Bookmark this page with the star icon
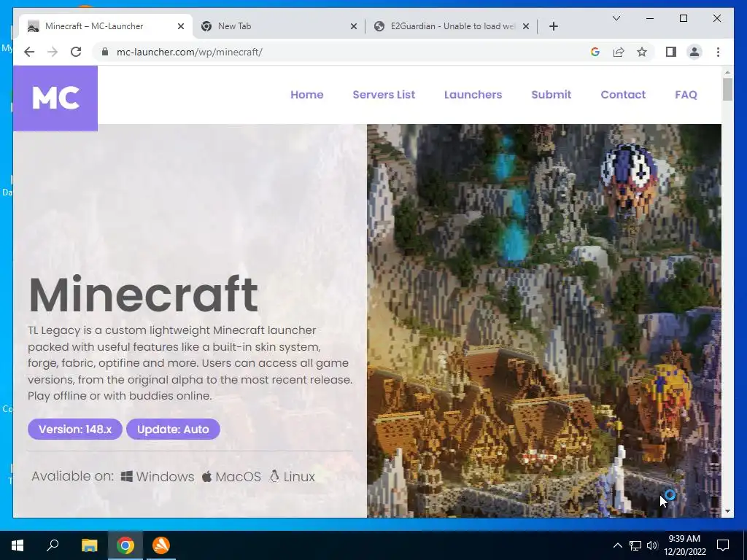The width and height of the screenshot is (747, 560). [x=642, y=52]
